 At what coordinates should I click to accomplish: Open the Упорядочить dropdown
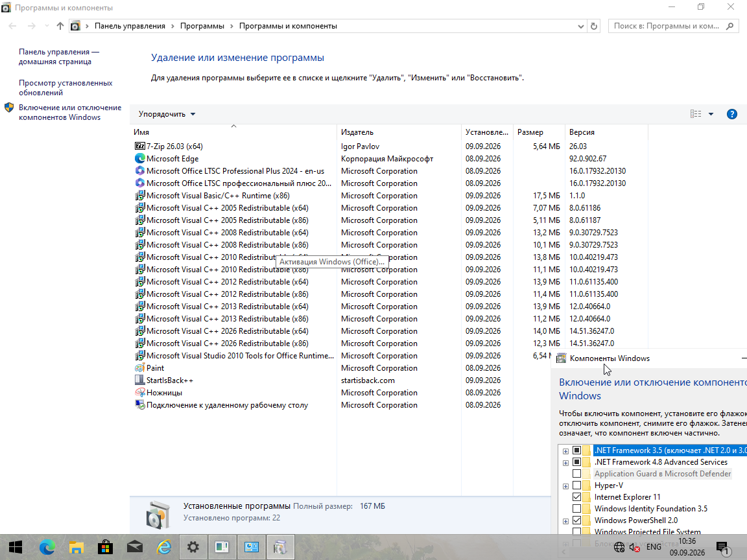[167, 114]
